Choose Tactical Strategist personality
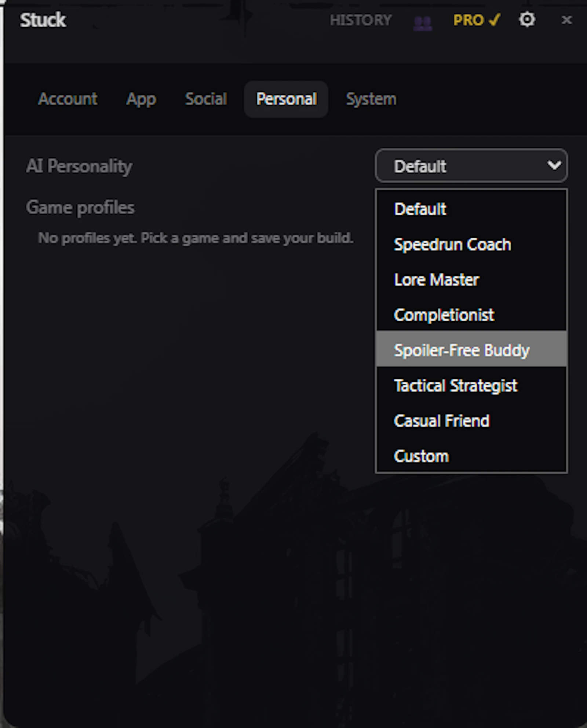Screen dimensions: 587x728 click(471, 385)
